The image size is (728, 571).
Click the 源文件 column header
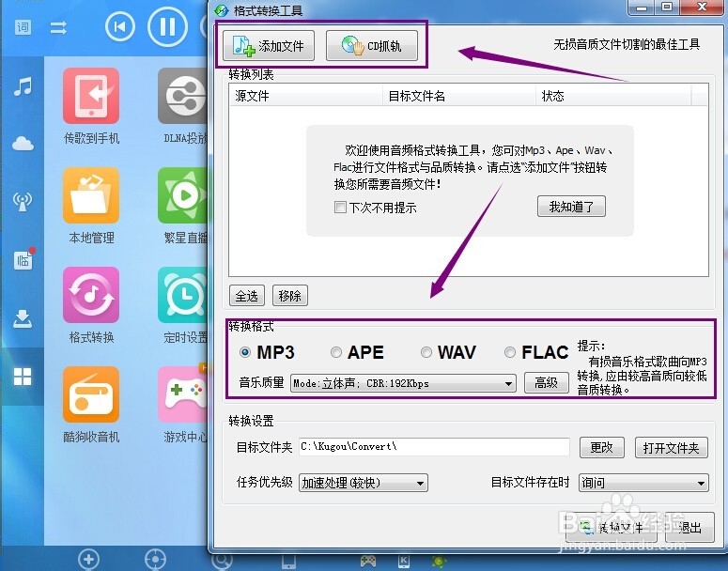coord(306,96)
